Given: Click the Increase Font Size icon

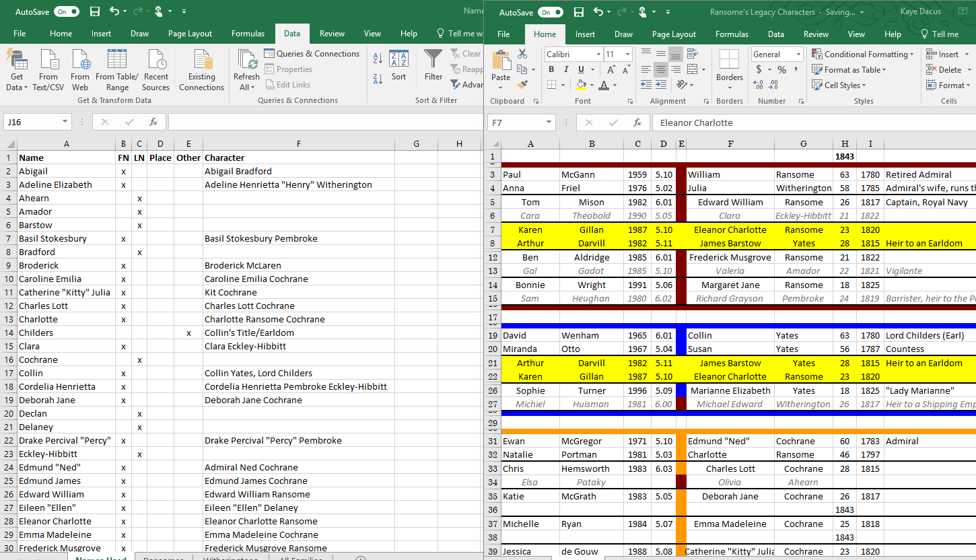Looking at the screenshot, I should 611,69.
